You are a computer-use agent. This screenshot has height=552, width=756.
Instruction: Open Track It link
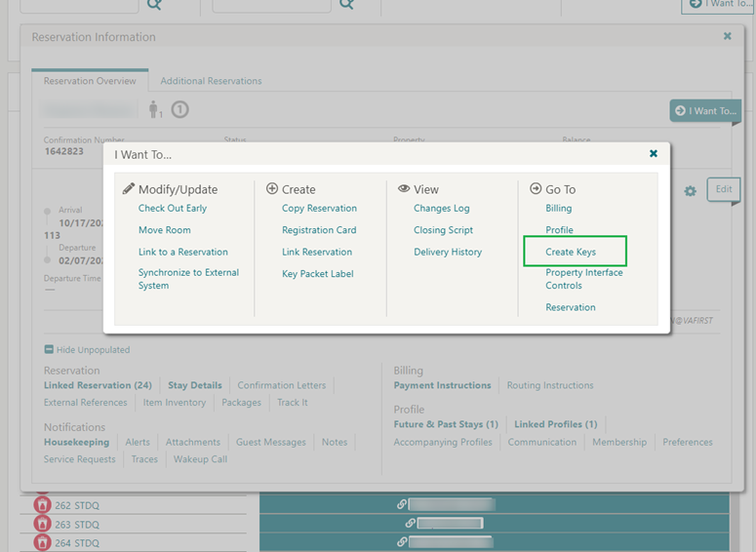(293, 402)
